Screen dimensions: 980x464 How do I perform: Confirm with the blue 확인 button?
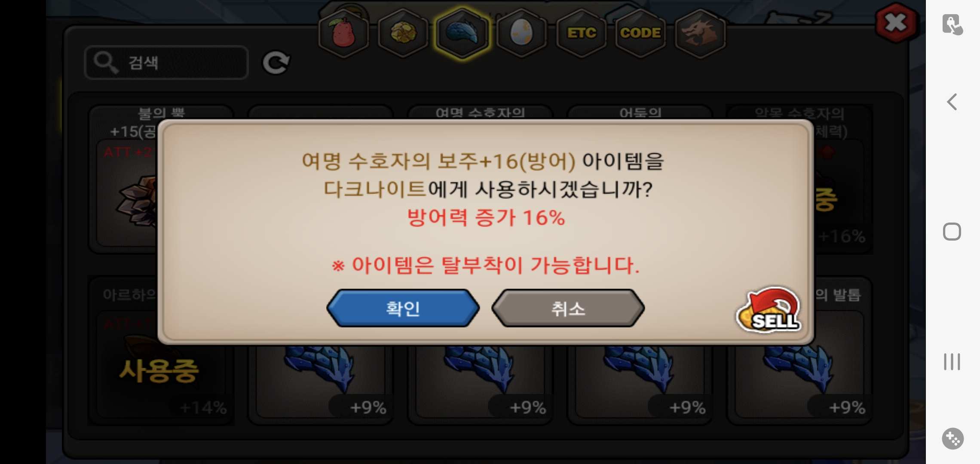point(403,308)
